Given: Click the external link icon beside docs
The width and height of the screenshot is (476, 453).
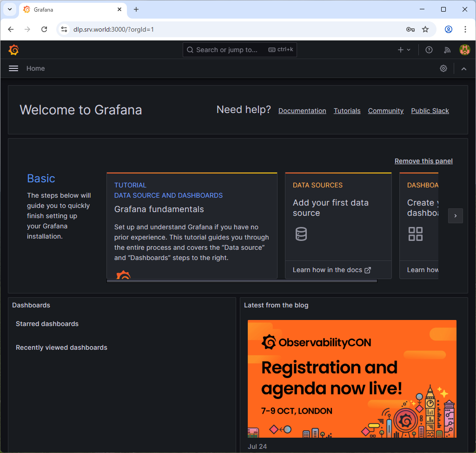Looking at the screenshot, I should [x=368, y=270].
